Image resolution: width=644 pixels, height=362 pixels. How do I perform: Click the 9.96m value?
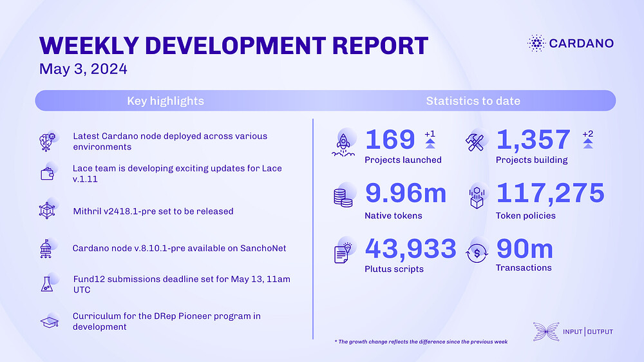click(x=406, y=193)
